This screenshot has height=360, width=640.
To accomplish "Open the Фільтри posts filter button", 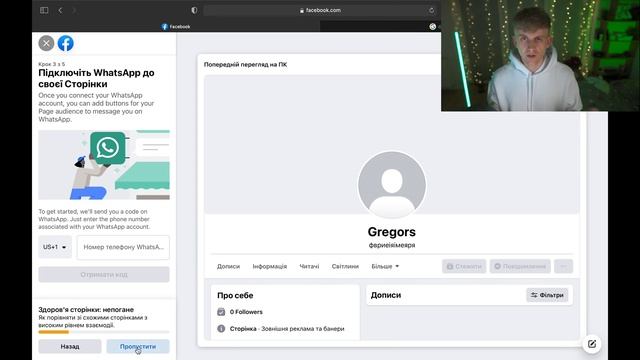I will 547,295.
